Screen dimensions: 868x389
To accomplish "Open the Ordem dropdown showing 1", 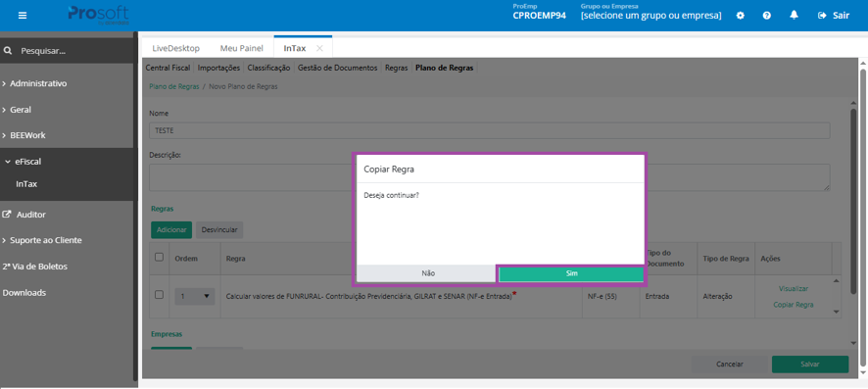I will click(x=195, y=297).
